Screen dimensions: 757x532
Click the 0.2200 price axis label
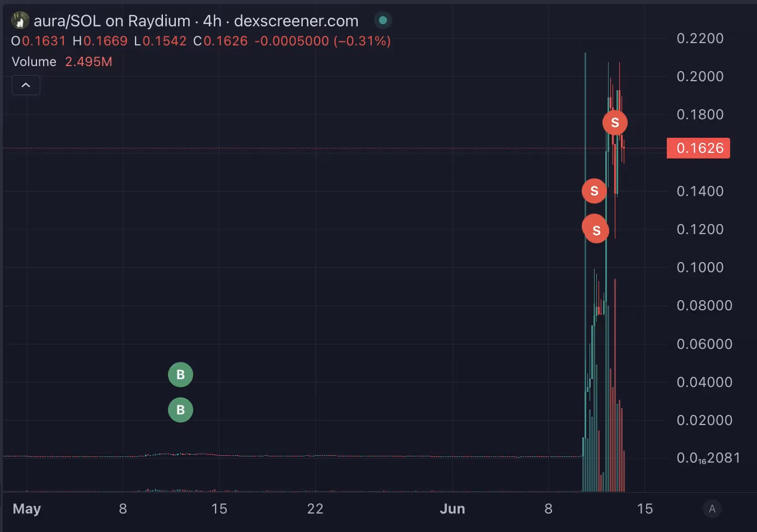click(699, 38)
